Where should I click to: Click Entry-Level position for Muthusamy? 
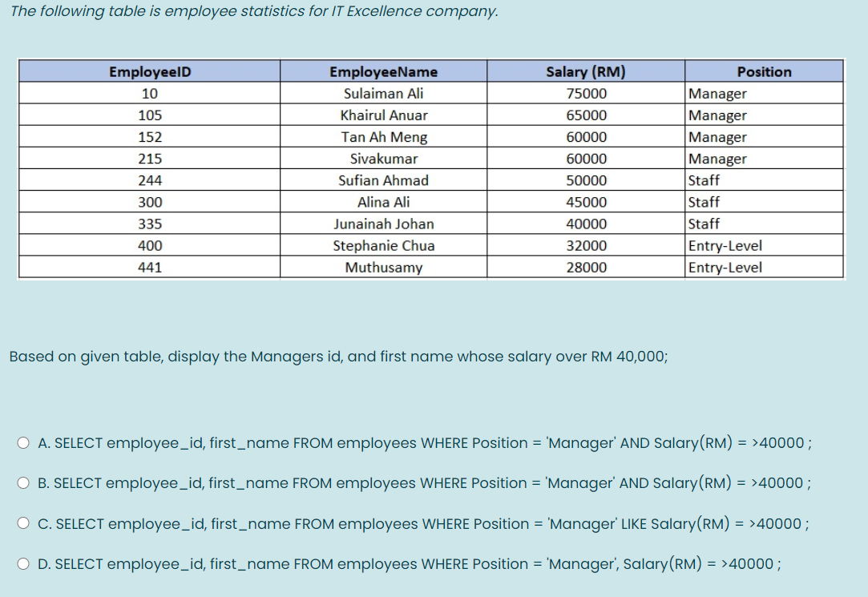(x=764, y=267)
